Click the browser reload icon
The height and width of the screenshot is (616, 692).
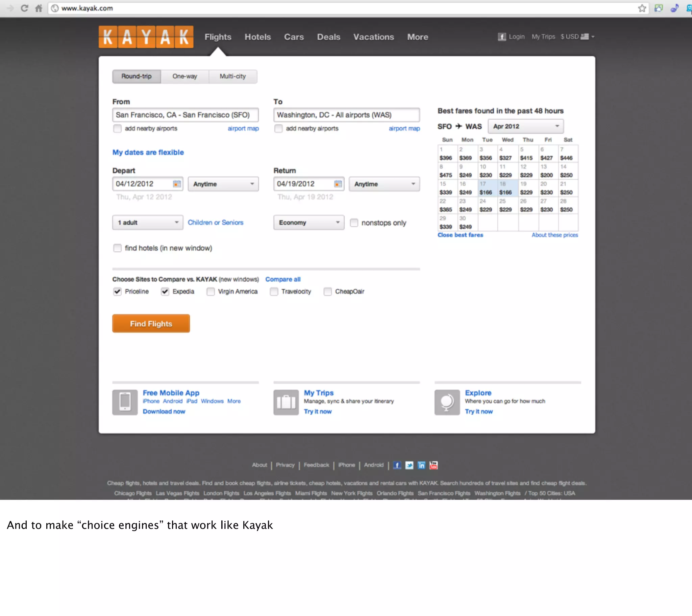tap(24, 8)
